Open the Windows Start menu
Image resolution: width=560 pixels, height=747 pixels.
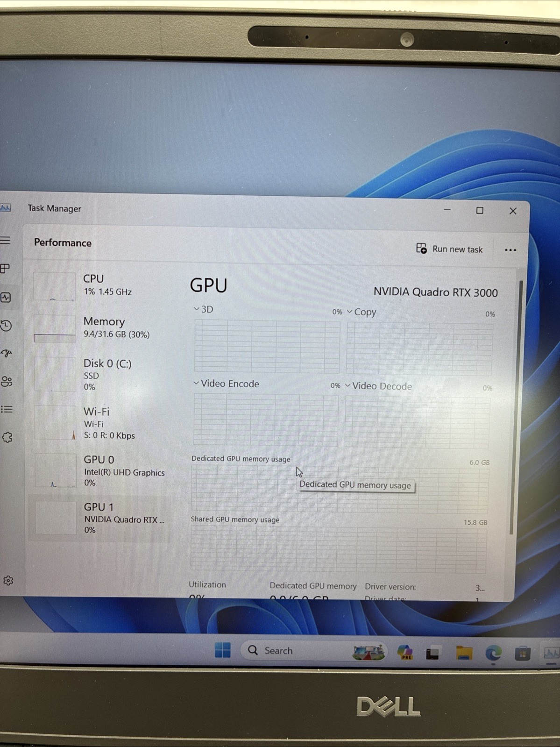coord(223,650)
